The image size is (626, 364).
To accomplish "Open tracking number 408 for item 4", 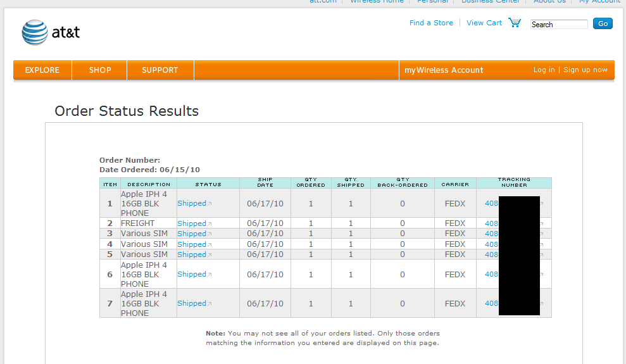I will 491,244.
